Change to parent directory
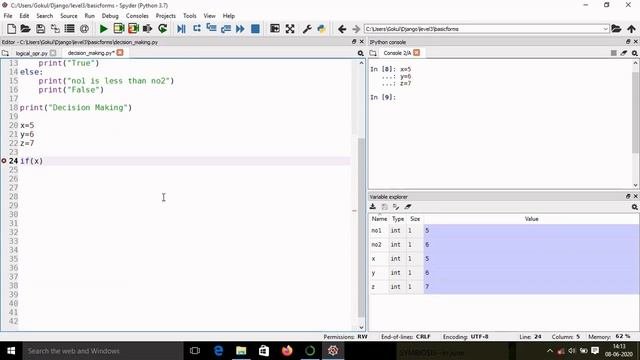The width and height of the screenshot is (640, 360). [x=631, y=29]
